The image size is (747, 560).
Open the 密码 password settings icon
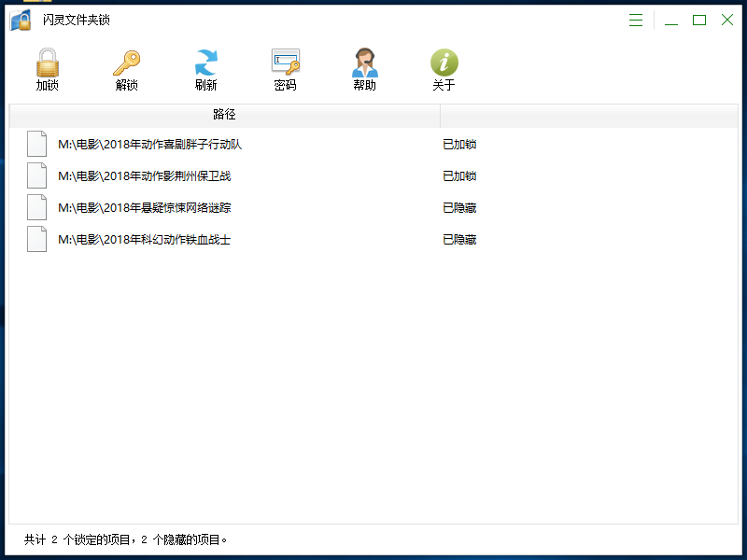(x=285, y=64)
